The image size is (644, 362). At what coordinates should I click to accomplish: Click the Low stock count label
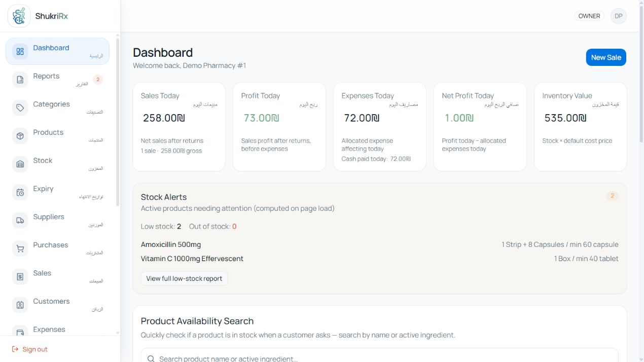click(x=161, y=227)
